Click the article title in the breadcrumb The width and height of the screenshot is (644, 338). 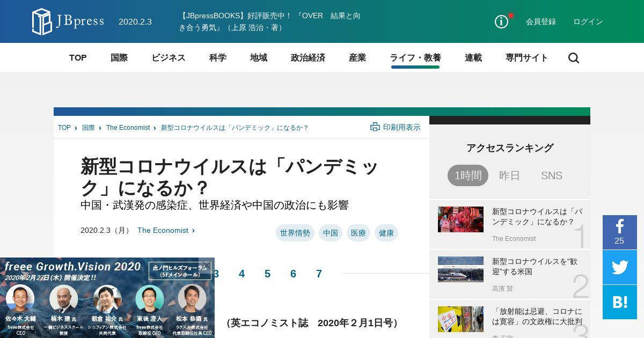coord(235,128)
